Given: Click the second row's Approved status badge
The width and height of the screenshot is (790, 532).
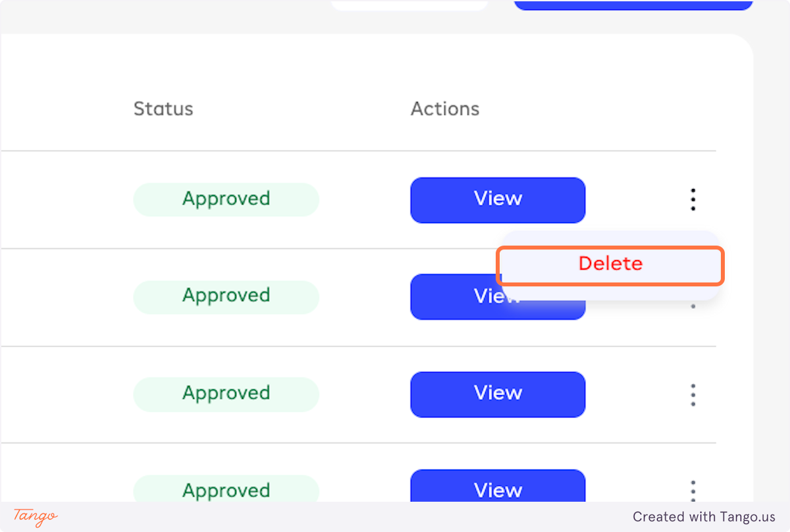Looking at the screenshot, I should (x=226, y=296).
